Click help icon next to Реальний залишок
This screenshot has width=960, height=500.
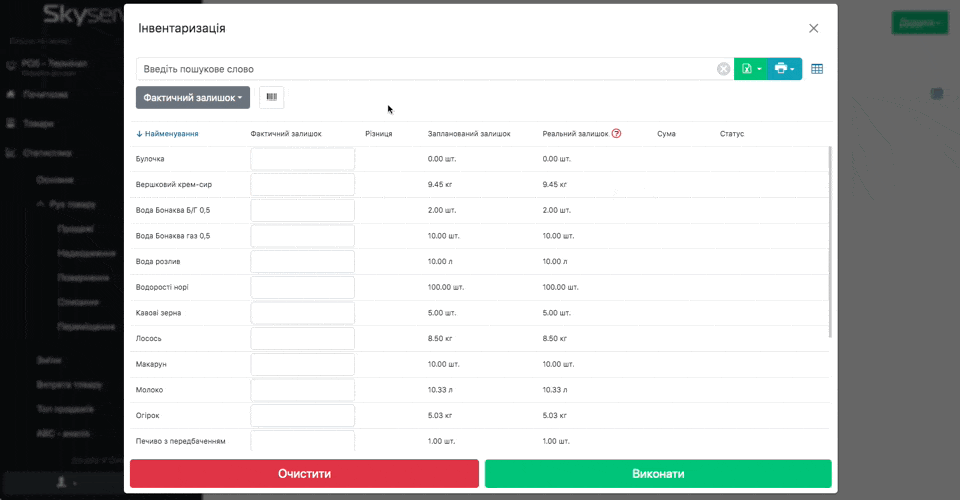click(617, 133)
